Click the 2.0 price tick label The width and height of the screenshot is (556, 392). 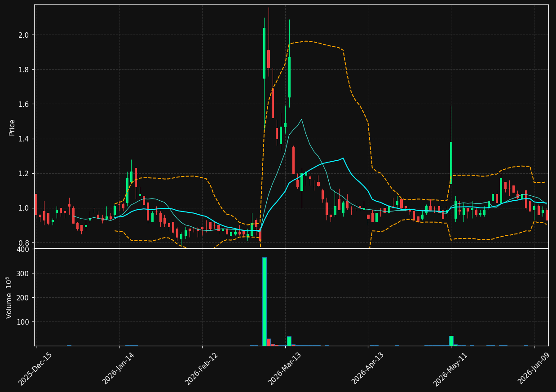point(24,35)
